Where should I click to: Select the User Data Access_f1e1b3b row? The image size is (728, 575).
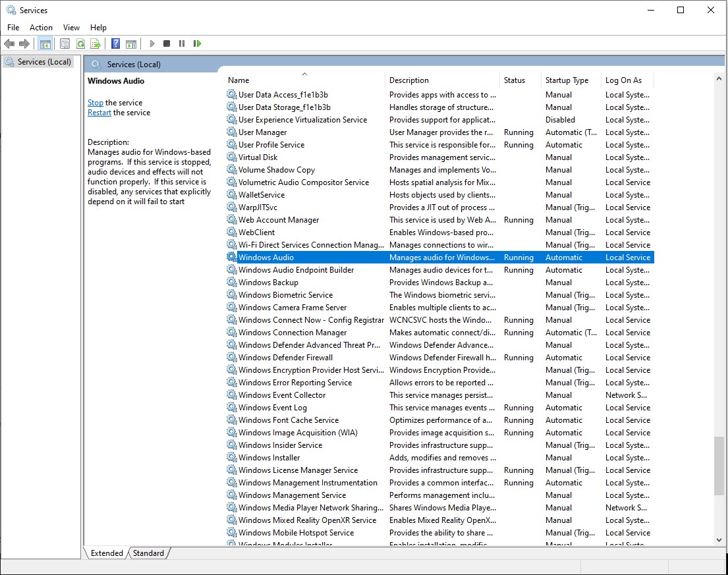point(440,95)
